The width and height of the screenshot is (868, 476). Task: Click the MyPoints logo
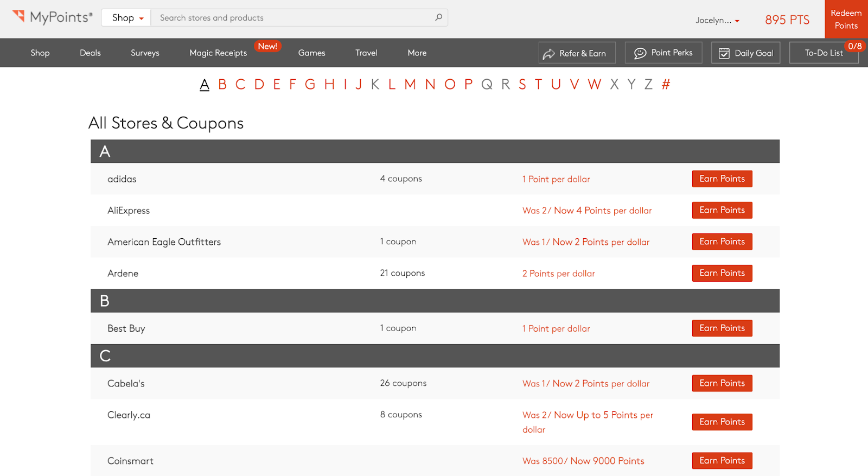pyautogui.click(x=53, y=17)
